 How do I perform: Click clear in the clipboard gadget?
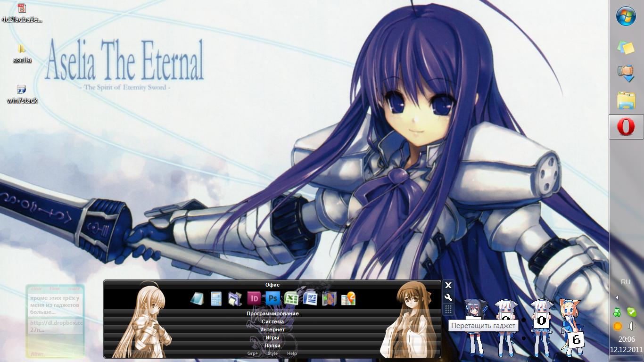[x=36, y=289]
